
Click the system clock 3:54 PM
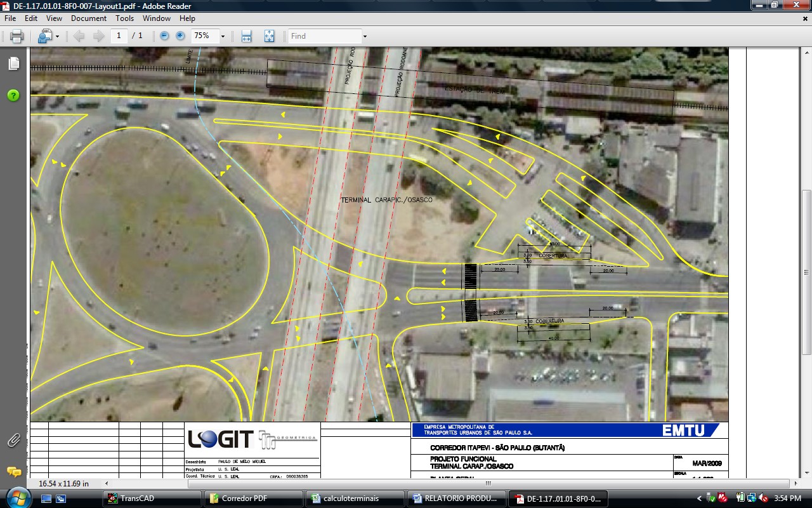click(x=788, y=498)
